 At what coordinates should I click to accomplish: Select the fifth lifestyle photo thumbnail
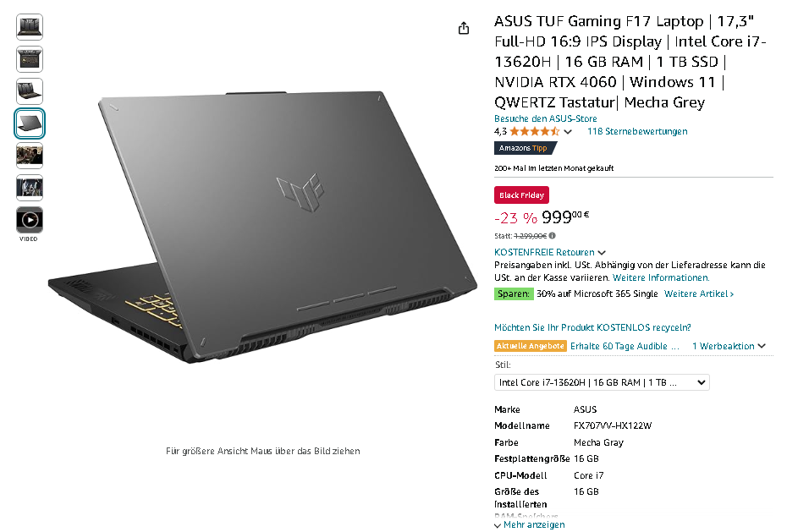[30, 156]
